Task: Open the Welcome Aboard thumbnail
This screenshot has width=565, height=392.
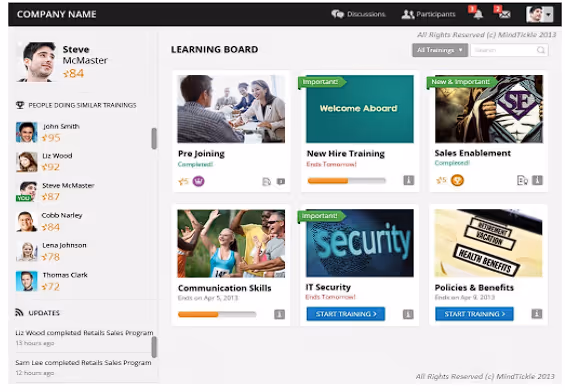Action: tap(360, 109)
